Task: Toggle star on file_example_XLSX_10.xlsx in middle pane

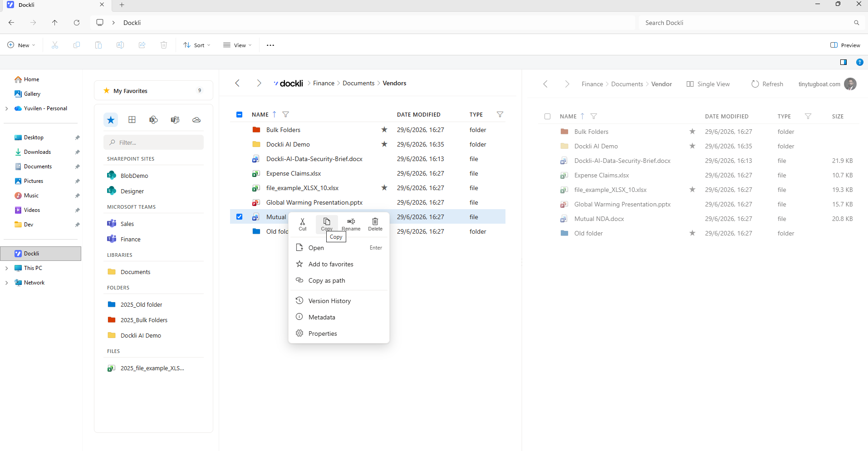Action: coord(384,188)
